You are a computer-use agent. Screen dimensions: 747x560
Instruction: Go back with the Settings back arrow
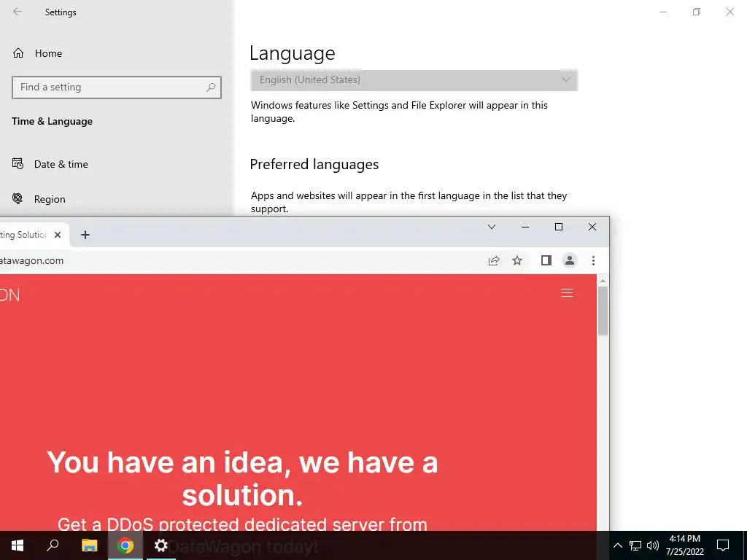[18, 12]
